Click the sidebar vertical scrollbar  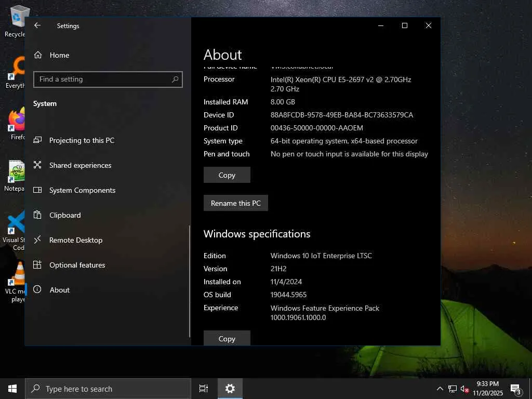coord(189,281)
